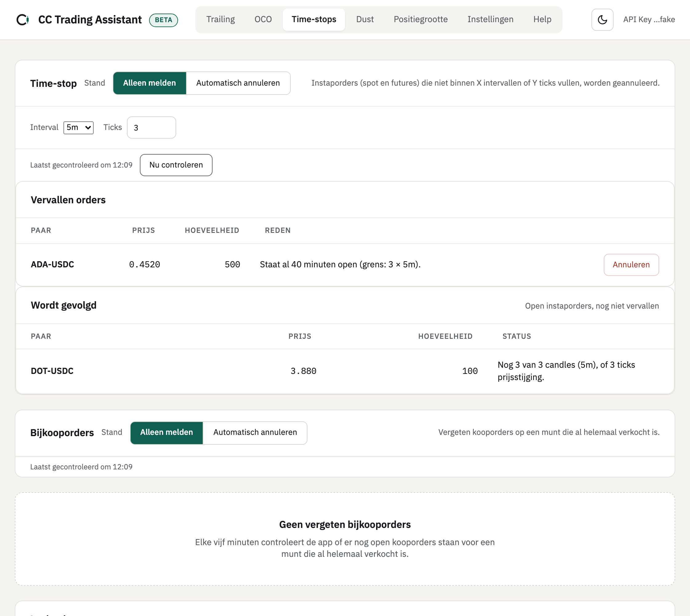Cancel the ADA-USDC order with Annuleren

click(x=631, y=264)
